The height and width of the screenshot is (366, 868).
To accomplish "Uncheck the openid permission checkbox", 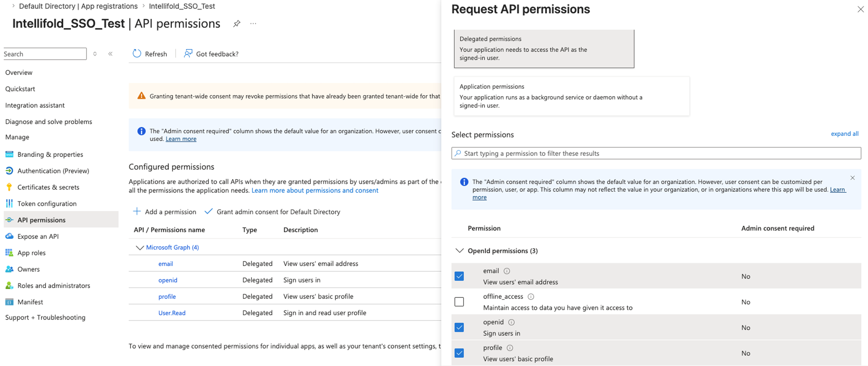I will (x=459, y=327).
